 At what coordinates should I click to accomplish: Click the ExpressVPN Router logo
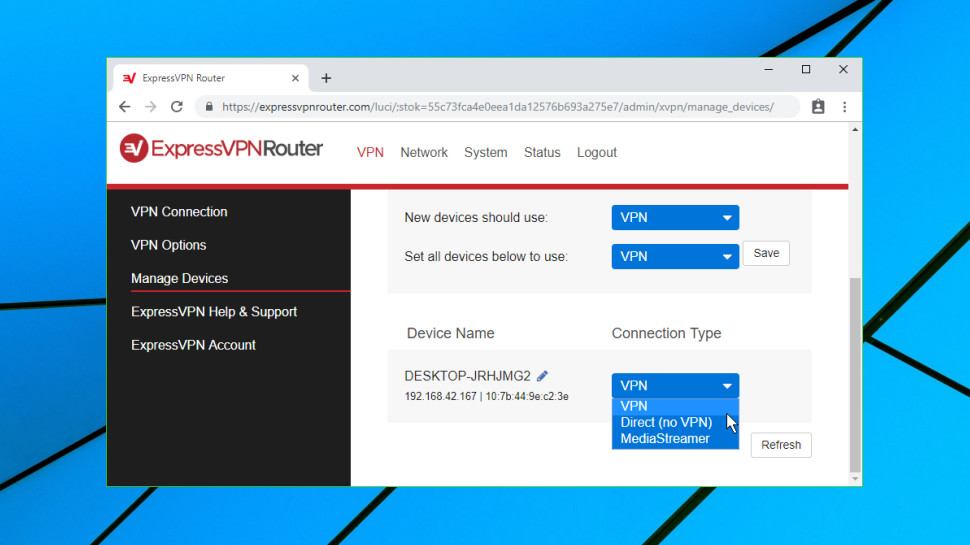(x=221, y=148)
